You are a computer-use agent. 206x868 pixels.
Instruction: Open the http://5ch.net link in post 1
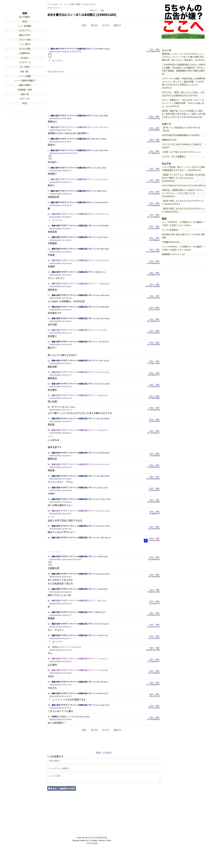pos(56,71)
